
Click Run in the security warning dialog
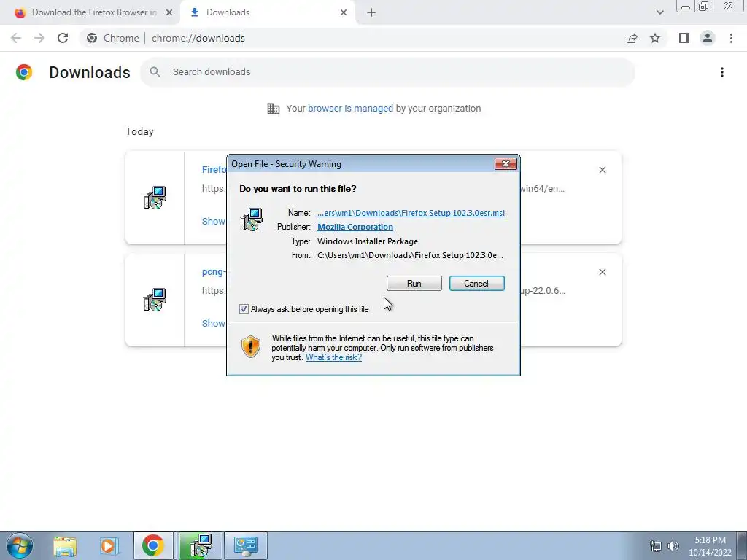(414, 284)
